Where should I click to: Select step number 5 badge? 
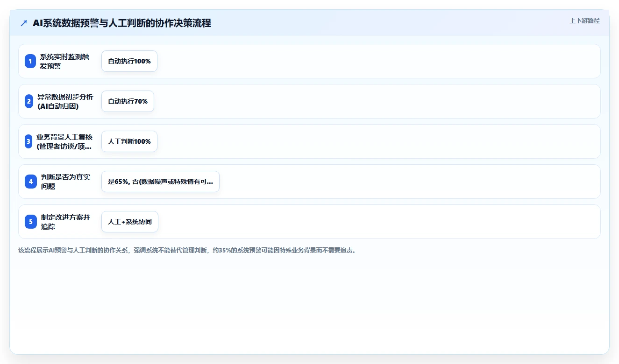(31, 222)
